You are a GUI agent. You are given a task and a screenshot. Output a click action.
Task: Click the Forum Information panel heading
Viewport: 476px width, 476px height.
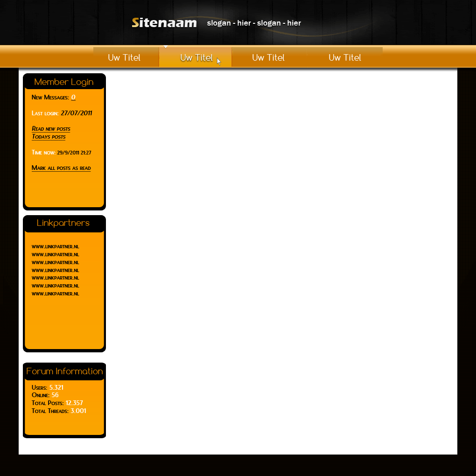(x=64, y=371)
